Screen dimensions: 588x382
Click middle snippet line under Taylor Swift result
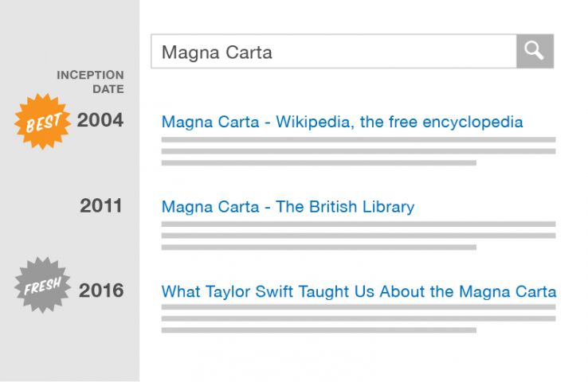pyautogui.click(x=358, y=318)
